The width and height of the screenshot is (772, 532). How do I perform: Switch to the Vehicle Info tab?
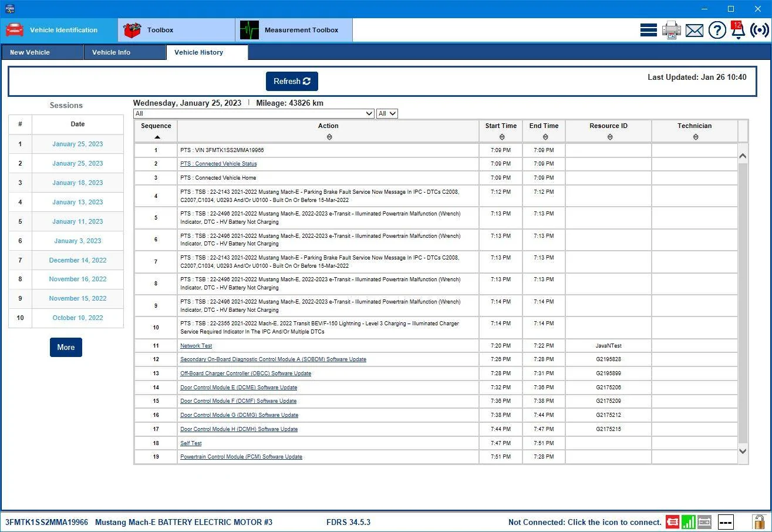click(x=124, y=52)
